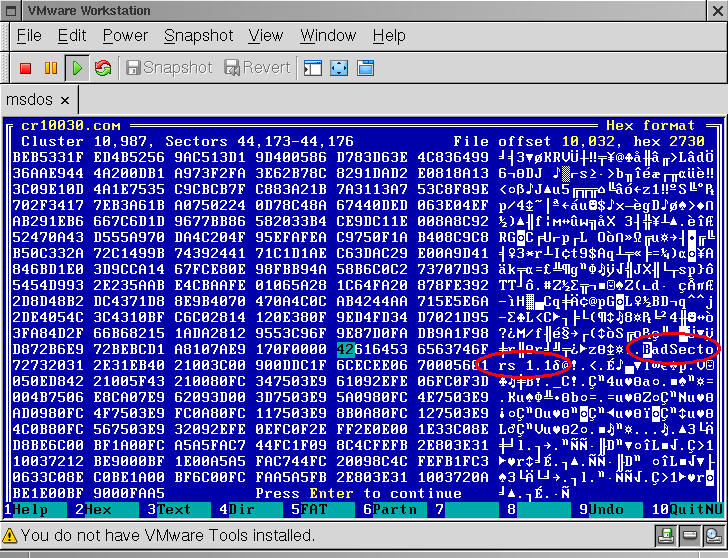Image resolution: width=728 pixels, height=558 pixels.
Task: Click the 10 Quit function key label
Action: (x=687, y=510)
